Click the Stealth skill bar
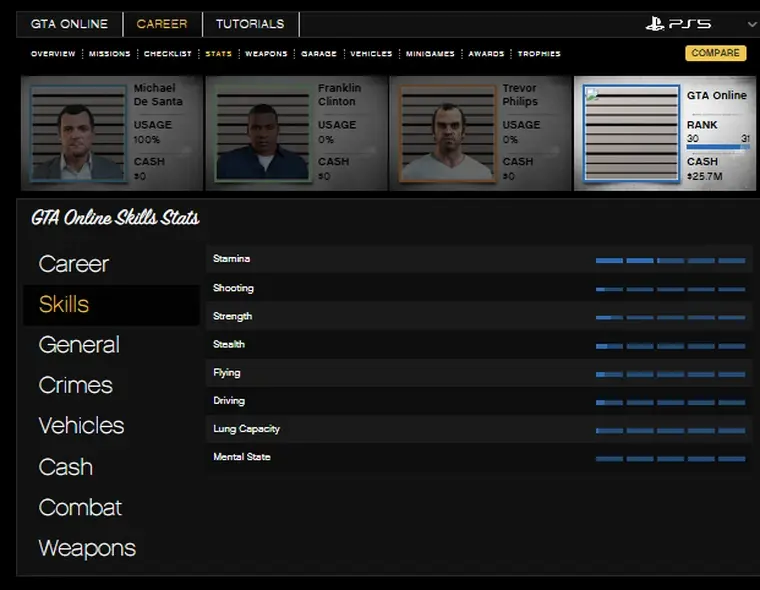760x590 pixels. [x=670, y=346]
